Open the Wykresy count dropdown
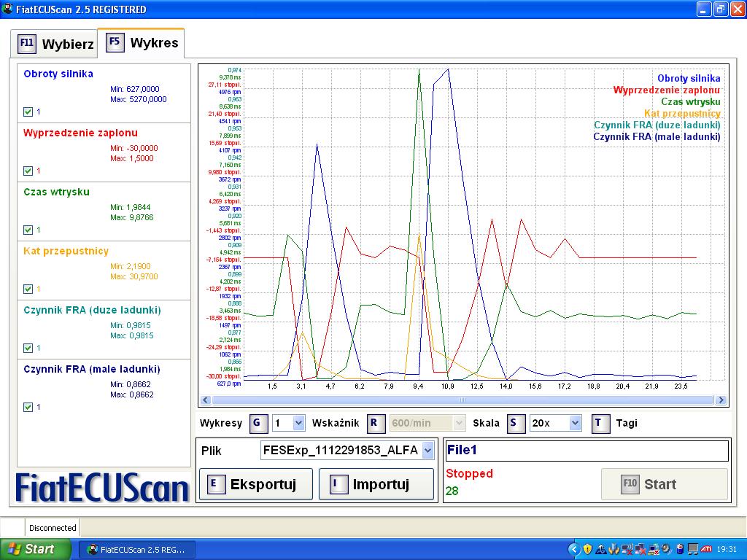 [x=298, y=423]
